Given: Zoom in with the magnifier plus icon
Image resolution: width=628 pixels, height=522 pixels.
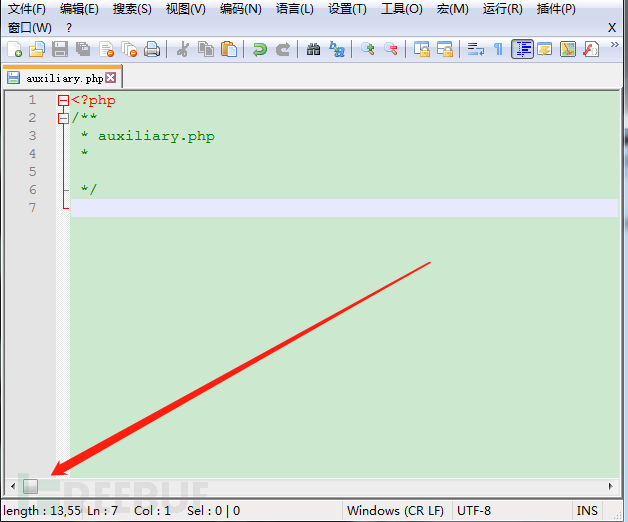Looking at the screenshot, I should point(367,50).
